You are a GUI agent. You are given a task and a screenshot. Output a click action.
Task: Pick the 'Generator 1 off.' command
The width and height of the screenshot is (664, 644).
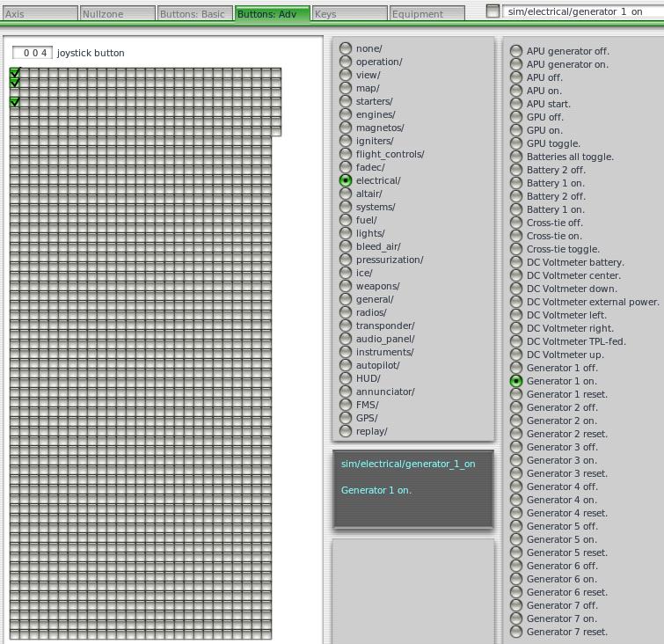[x=516, y=368]
